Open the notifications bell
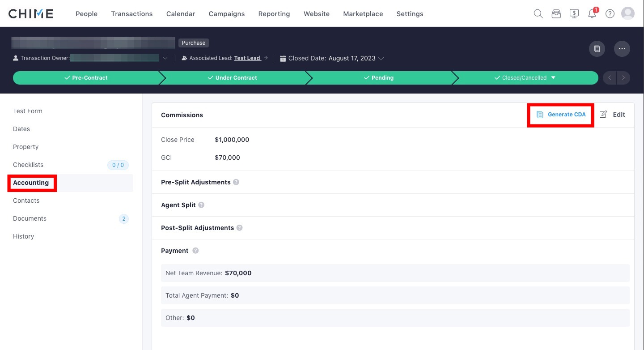Screen dimensions: 644x350 (x=592, y=14)
